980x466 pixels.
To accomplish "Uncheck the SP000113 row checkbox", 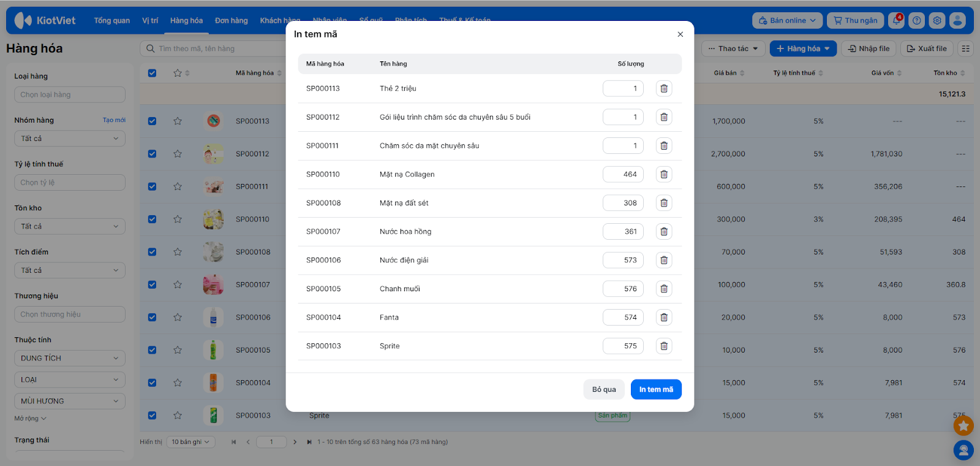I will 152,121.
